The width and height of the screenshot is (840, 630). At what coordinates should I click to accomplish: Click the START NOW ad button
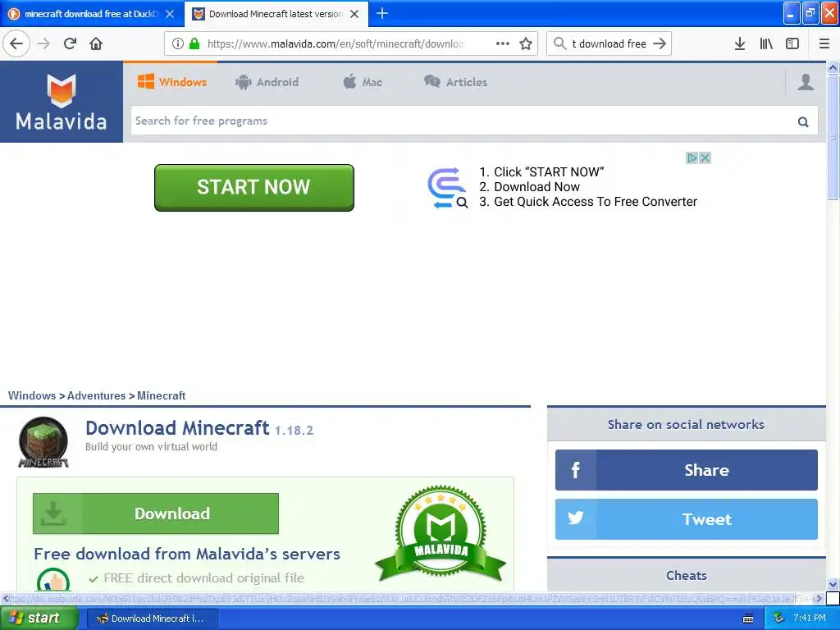[x=254, y=188]
